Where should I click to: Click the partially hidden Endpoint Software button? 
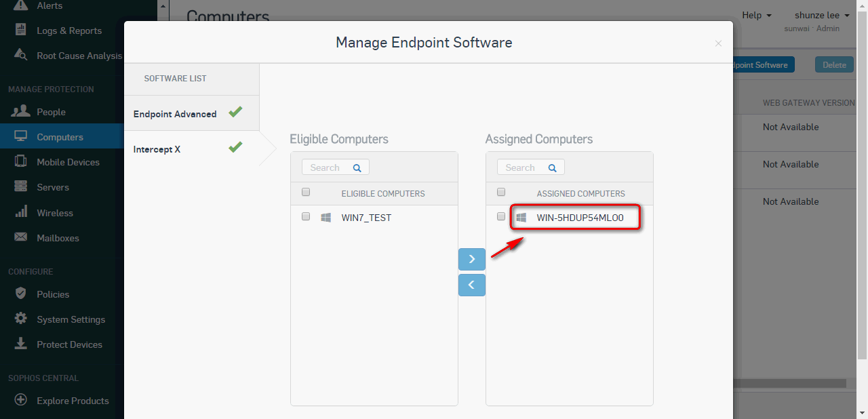click(764, 65)
